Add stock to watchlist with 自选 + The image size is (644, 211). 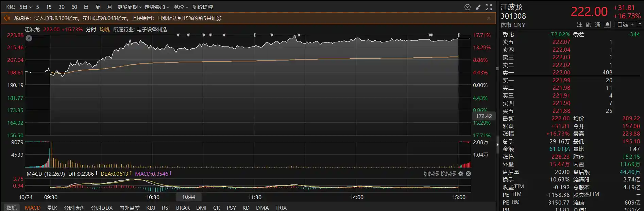pos(625,24)
